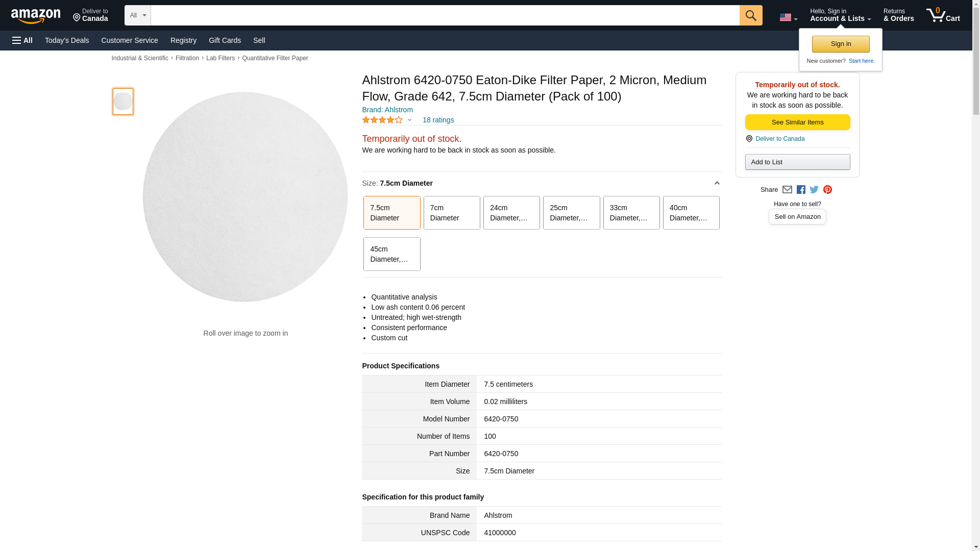This screenshot has height=551, width=980.
Task: Expand the star rating popover arrow
Action: (409, 120)
